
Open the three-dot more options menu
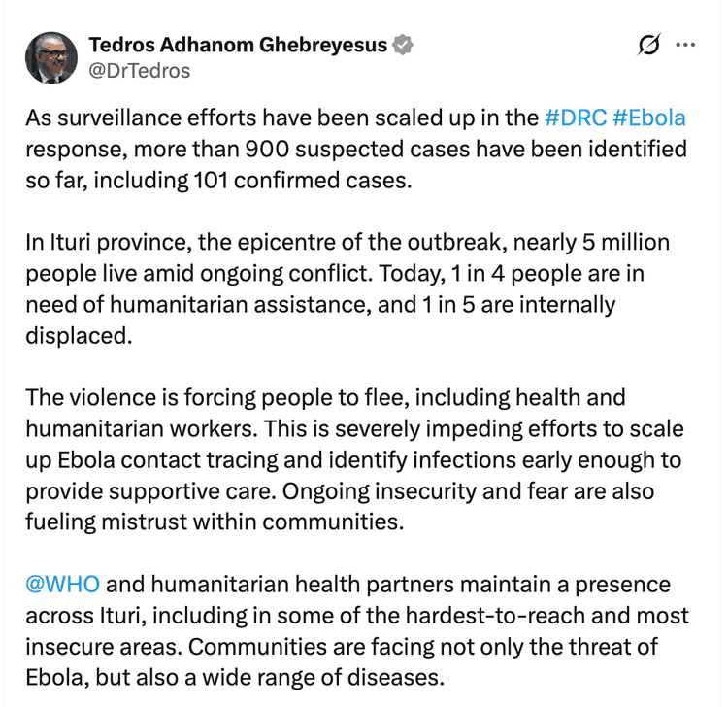tap(685, 45)
